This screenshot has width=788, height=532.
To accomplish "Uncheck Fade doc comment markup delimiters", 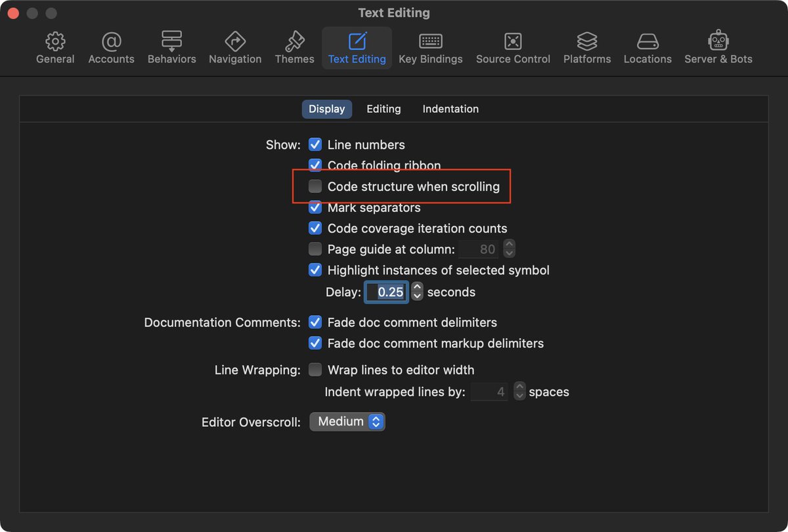I will click(315, 344).
